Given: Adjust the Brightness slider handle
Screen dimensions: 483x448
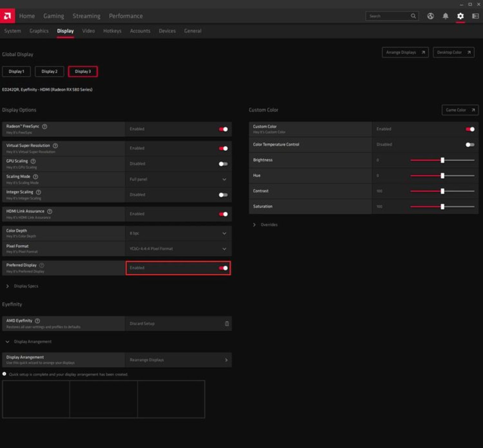Looking at the screenshot, I should pos(442,160).
